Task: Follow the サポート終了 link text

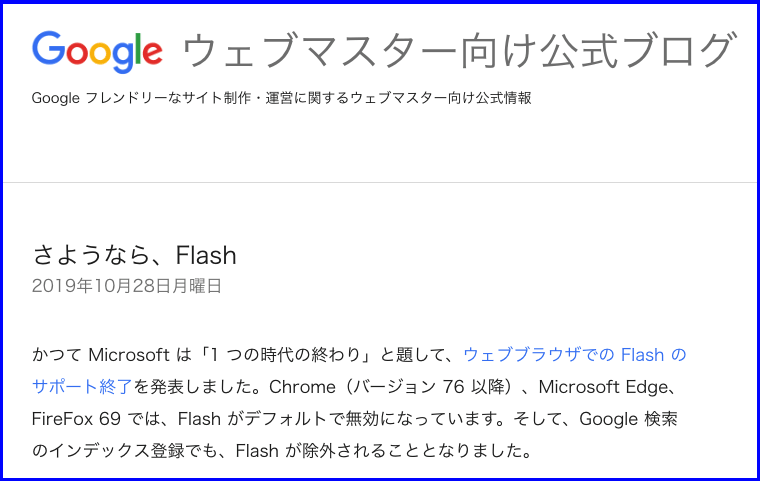Action: [x=82, y=387]
